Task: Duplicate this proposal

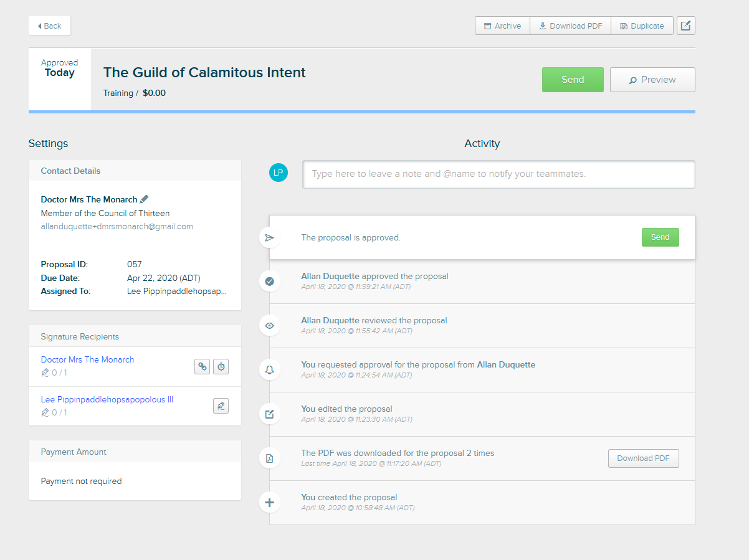Action: [x=642, y=26]
